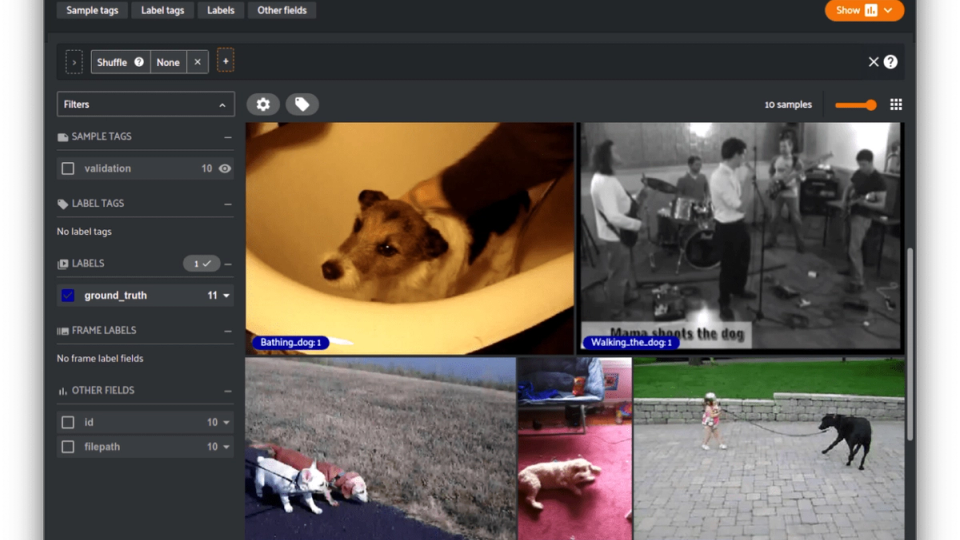Click the Shuffle stage help icon
Screen dimensions: 960x540
coord(139,62)
